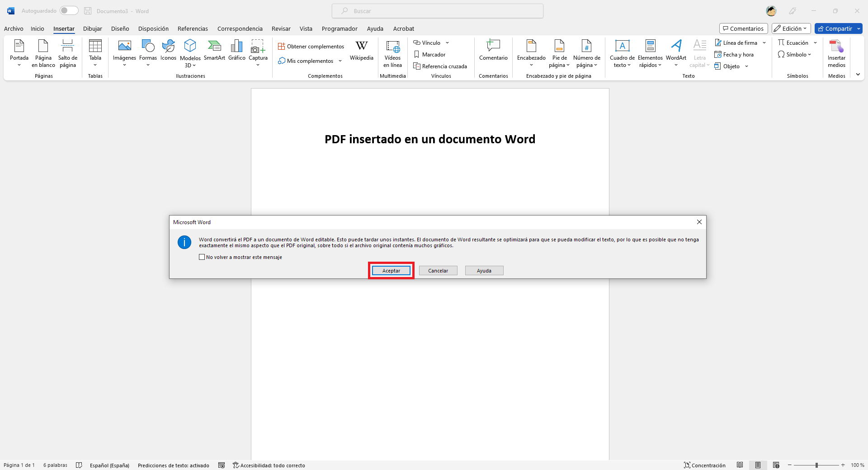Open the Símbolo dropdown
The image size is (868, 470).
click(795, 55)
